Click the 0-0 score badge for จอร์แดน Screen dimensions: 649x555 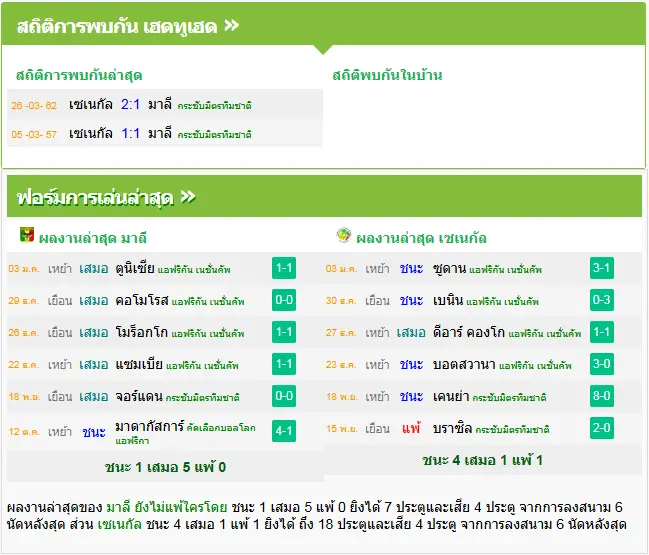284,396
